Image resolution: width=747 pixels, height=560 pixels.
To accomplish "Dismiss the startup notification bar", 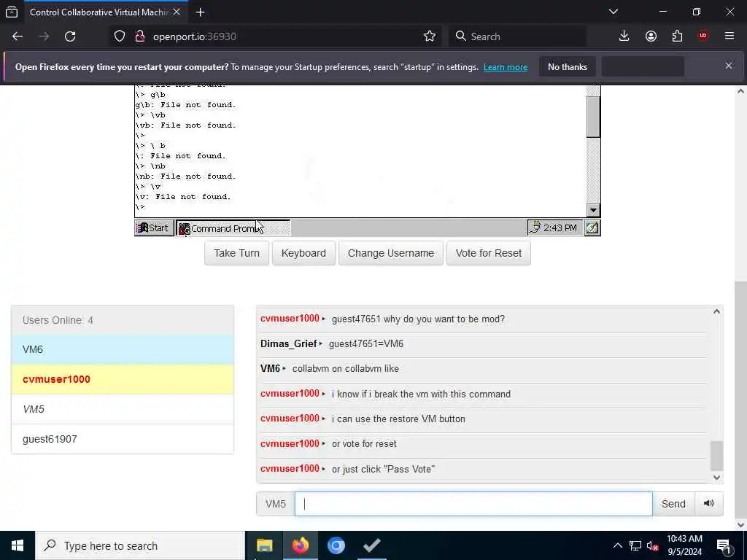I will coord(729,66).
